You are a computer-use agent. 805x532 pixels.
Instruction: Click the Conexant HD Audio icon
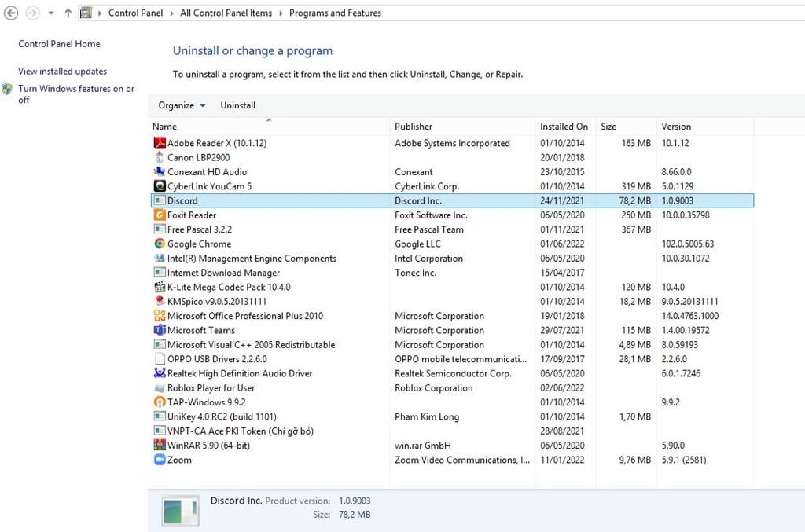coord(160,171)
